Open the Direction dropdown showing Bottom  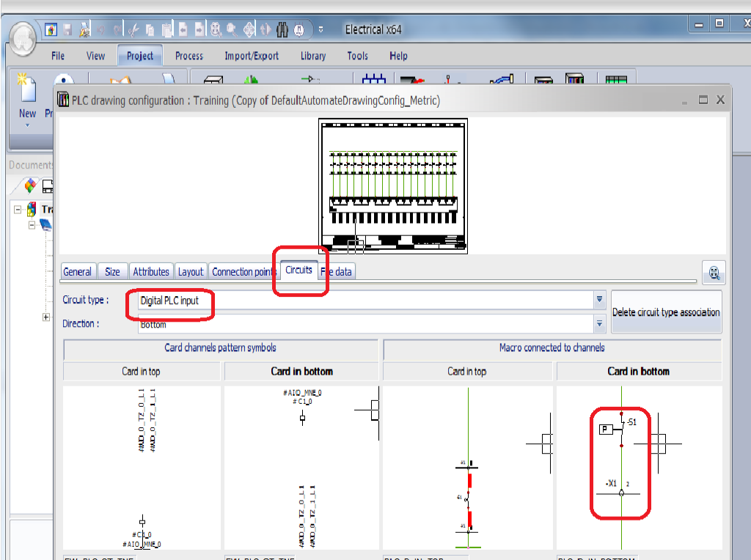599,323
